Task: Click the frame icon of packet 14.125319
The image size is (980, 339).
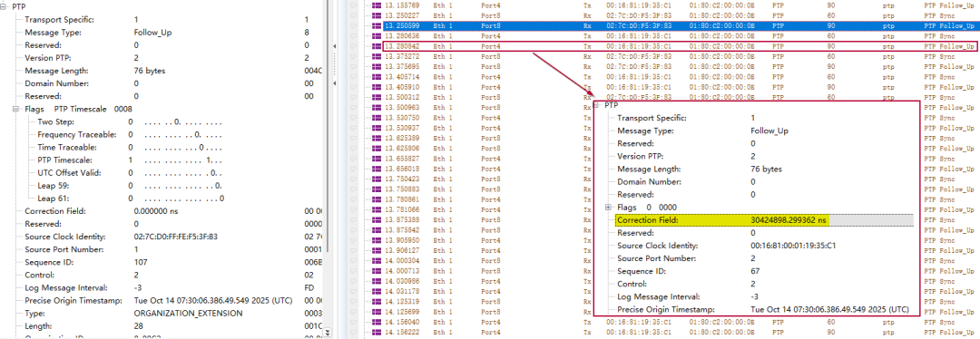Action: point(377,302)
